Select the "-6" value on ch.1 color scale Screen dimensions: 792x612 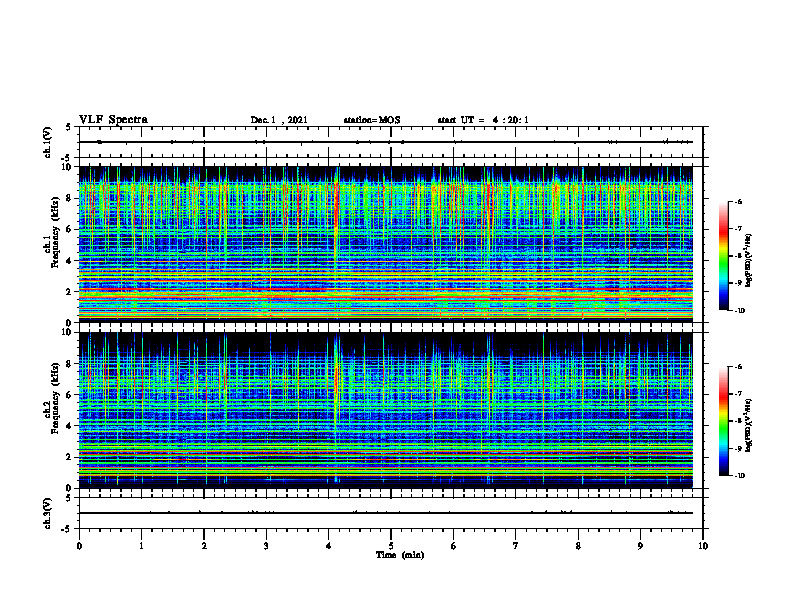coord(738,201)
